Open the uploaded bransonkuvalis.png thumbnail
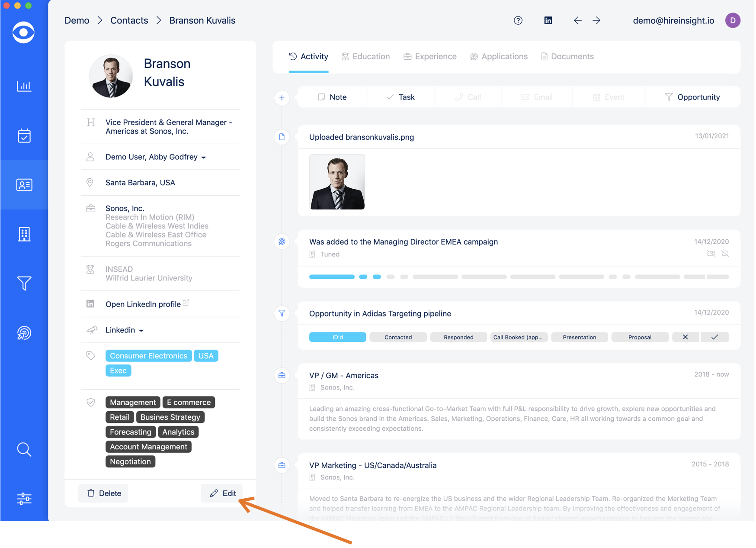 pos(337,182)
